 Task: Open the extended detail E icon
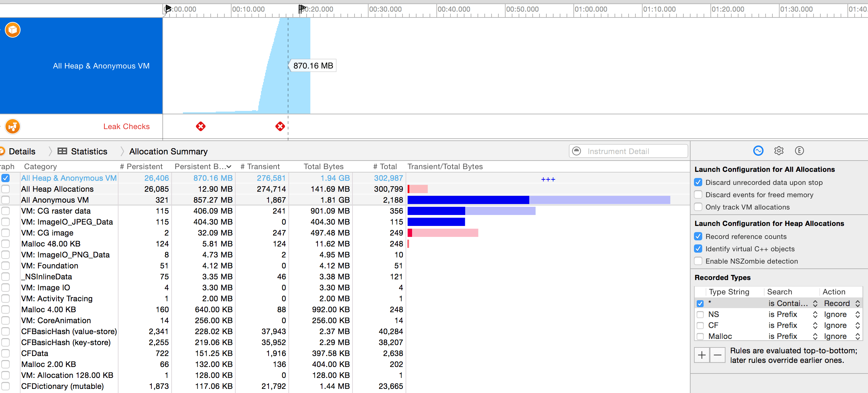tap(799, 151)
